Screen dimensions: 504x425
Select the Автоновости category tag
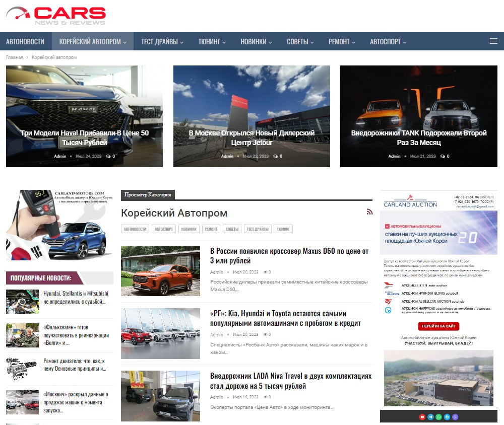[135, 229]
